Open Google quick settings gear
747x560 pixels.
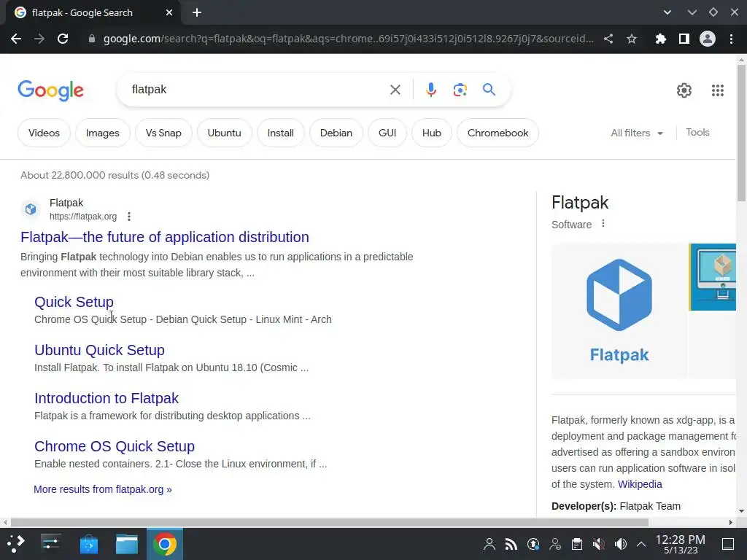click(x=684, y=90)
